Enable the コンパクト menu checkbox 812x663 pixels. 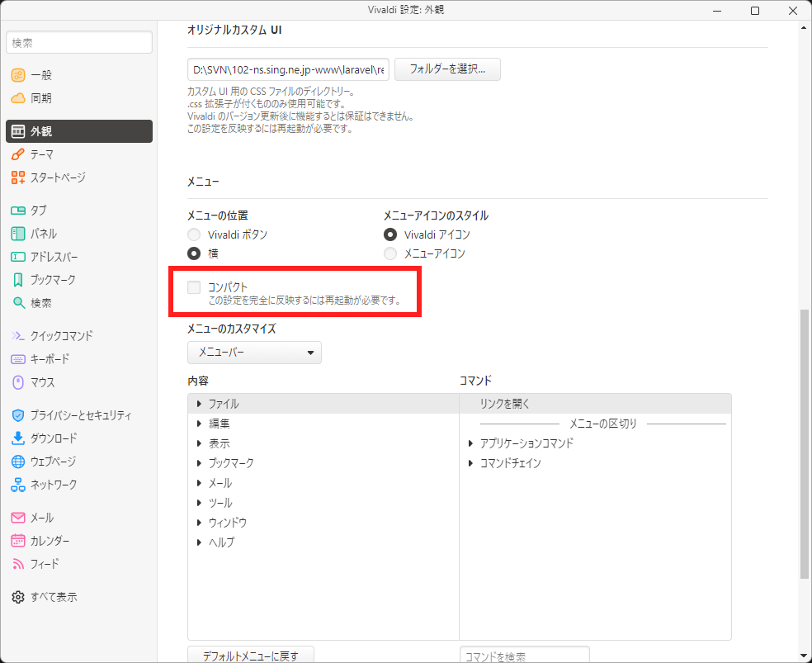193,287
